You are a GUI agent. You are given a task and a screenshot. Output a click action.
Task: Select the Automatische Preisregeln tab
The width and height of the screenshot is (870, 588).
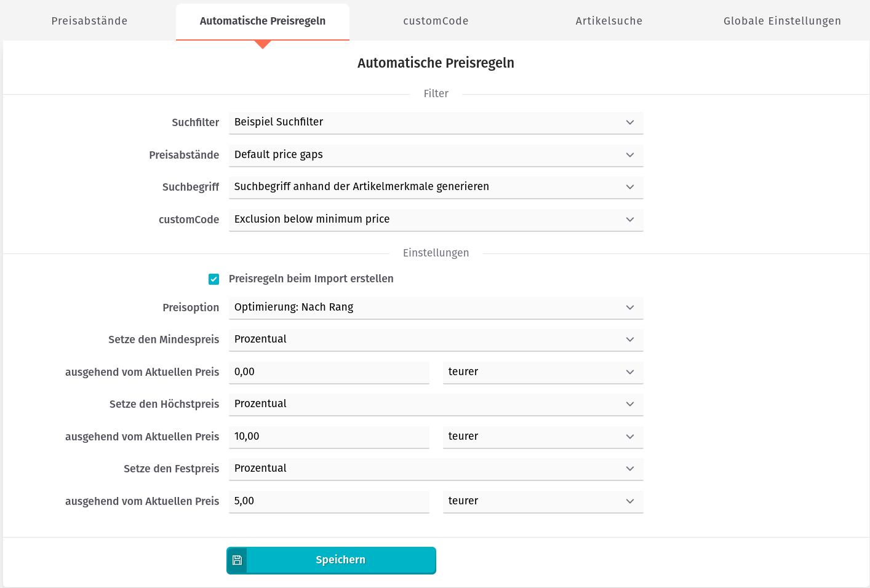[x=263, y=21]
